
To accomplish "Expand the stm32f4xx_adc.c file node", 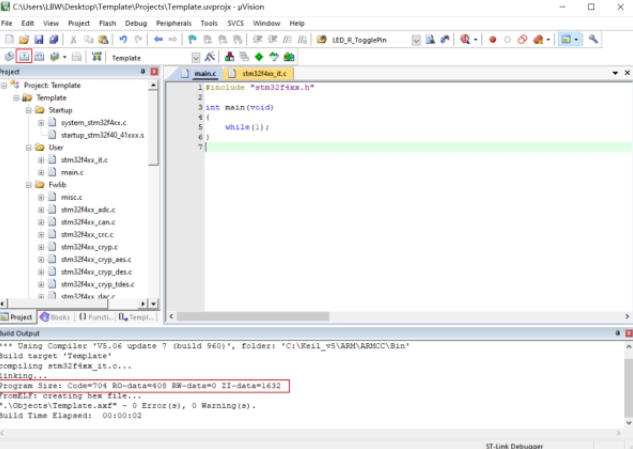I will point(40,210).
